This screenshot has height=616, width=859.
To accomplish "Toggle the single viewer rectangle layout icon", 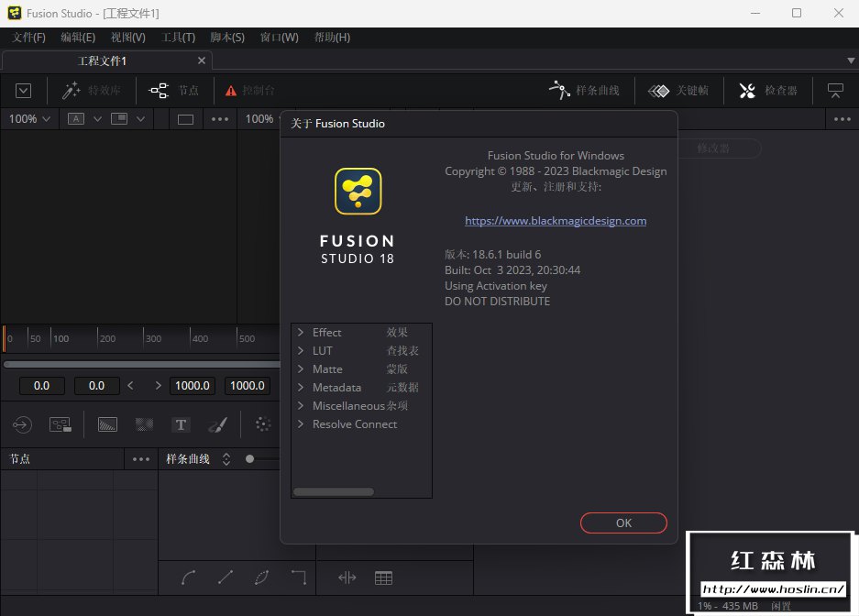I will [x=185, y=119].
